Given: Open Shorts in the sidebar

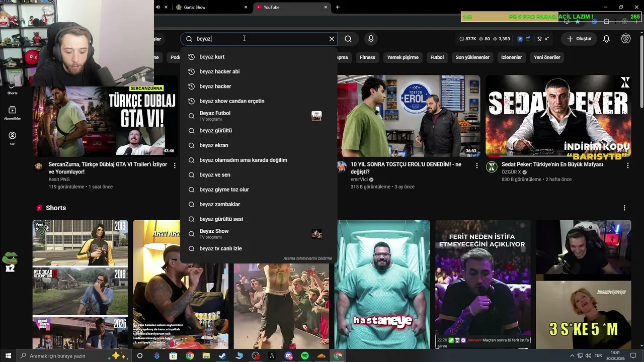Looking at the screenshot, I should click(x=13, y=89).
